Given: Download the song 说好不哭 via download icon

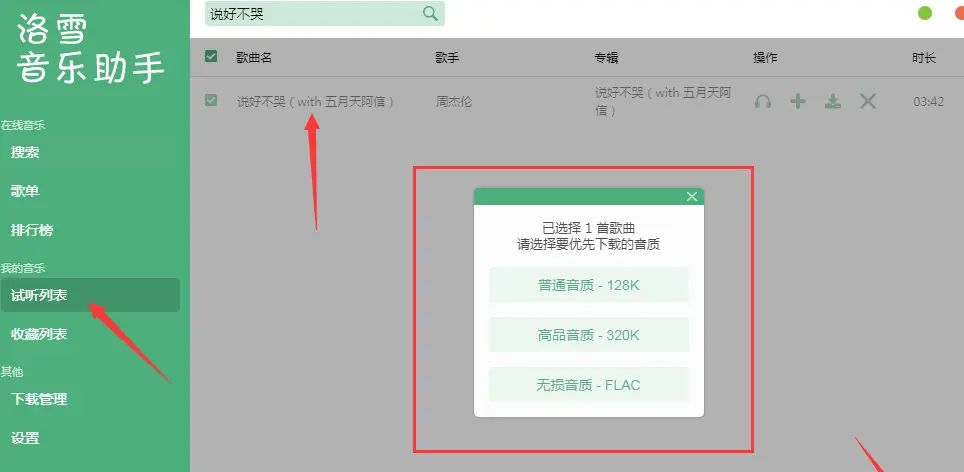Looking at the screenshot, I should tap(832, 101).
